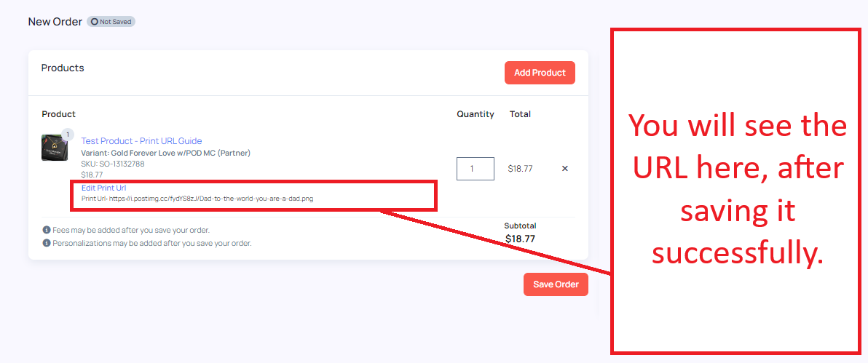Click the quantity badge on product thumbnail
Viewport: 868px width, 363px height.
(68, 135)
